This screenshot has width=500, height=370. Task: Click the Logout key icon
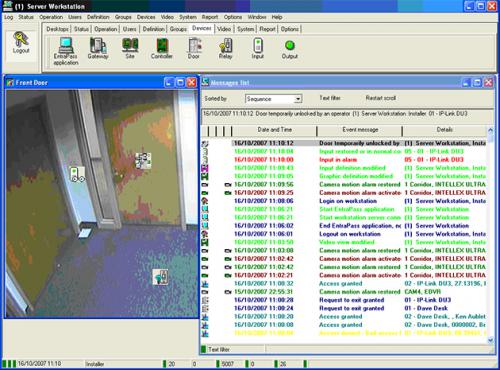coord(21,39)
